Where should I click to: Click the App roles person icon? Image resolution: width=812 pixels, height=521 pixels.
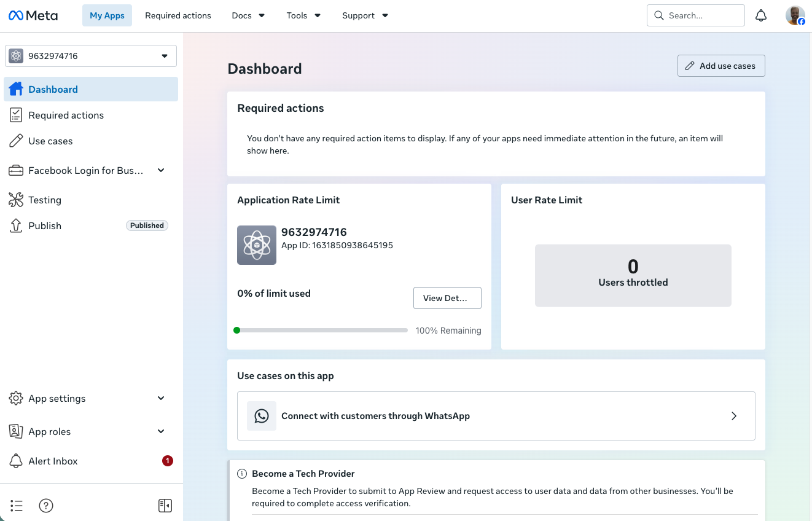pyautogui.click(x=16, y=431)
